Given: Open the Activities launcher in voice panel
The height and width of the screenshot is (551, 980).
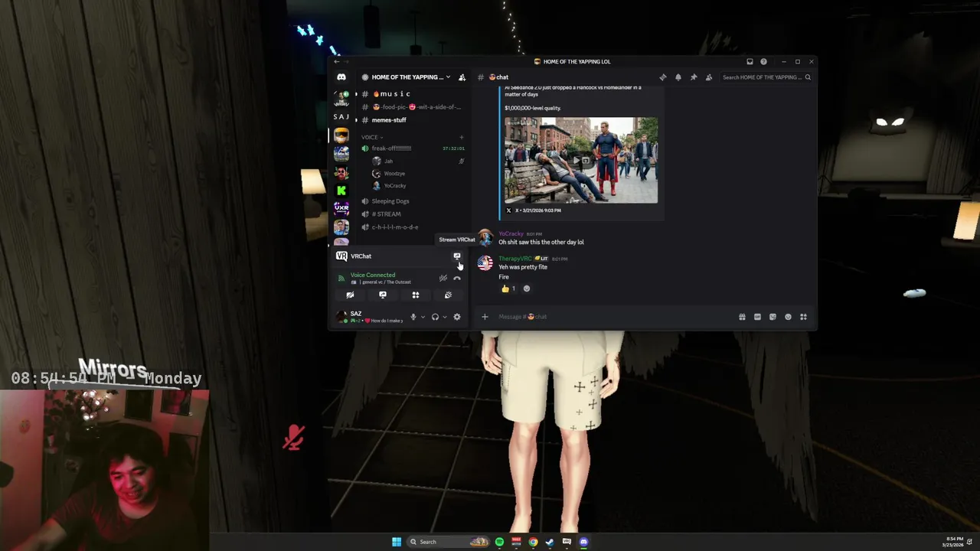Looking at the screenshot, I should pyautogui.click(x=416, y=295).
